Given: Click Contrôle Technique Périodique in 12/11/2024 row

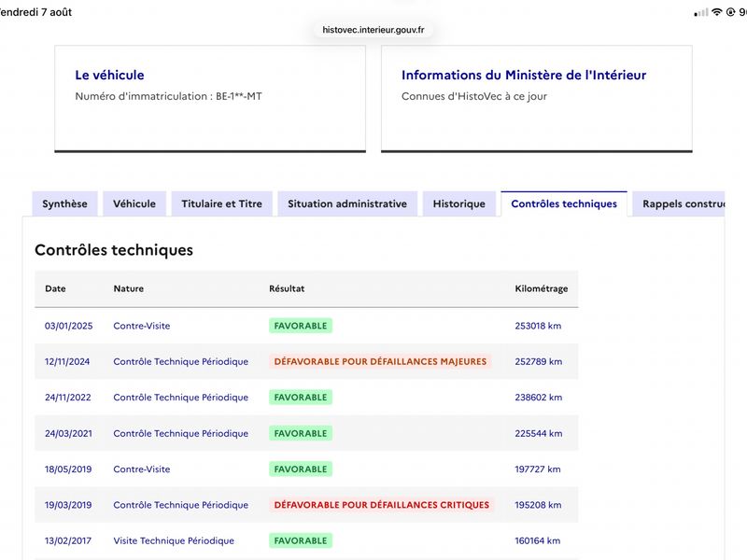Looking at the screenshot, I should (180, 361).
